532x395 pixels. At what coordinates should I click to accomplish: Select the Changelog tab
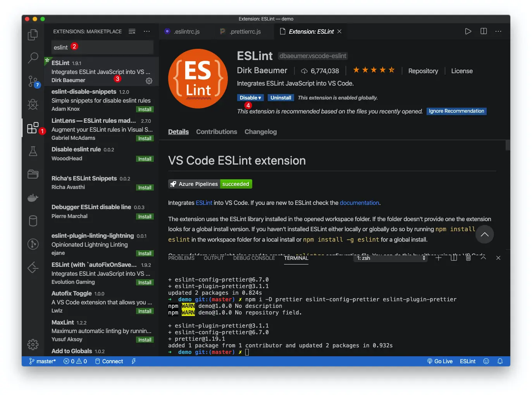tap(261, 132)
